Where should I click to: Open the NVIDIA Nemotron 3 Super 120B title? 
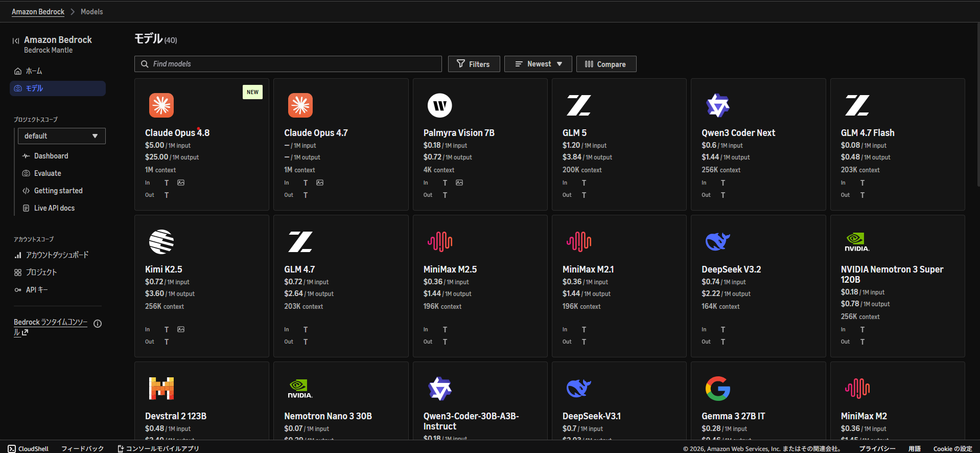892,275
